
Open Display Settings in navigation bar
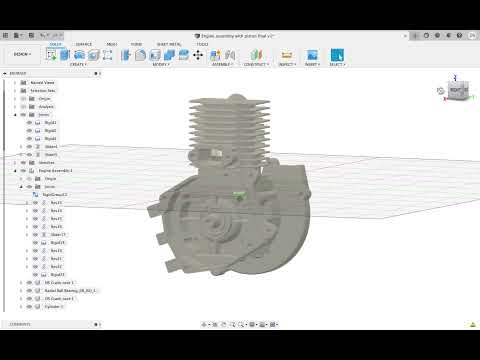click(x=253, y=324)
